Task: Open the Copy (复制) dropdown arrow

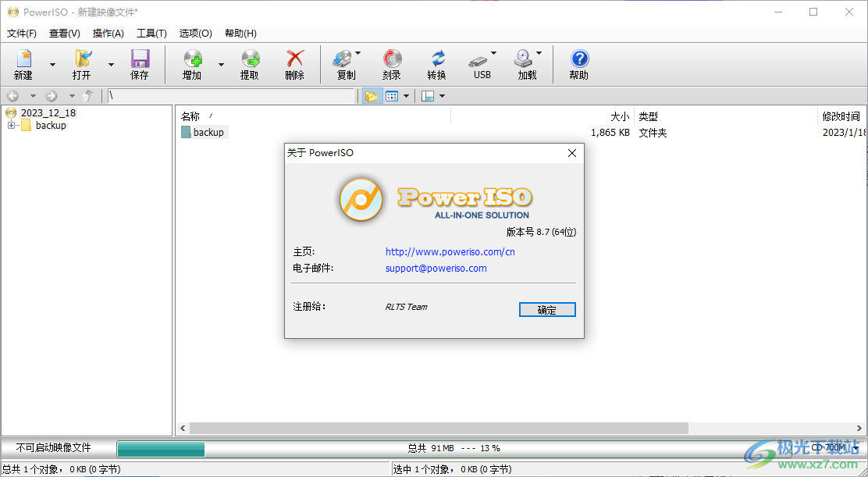Action: 358,54
